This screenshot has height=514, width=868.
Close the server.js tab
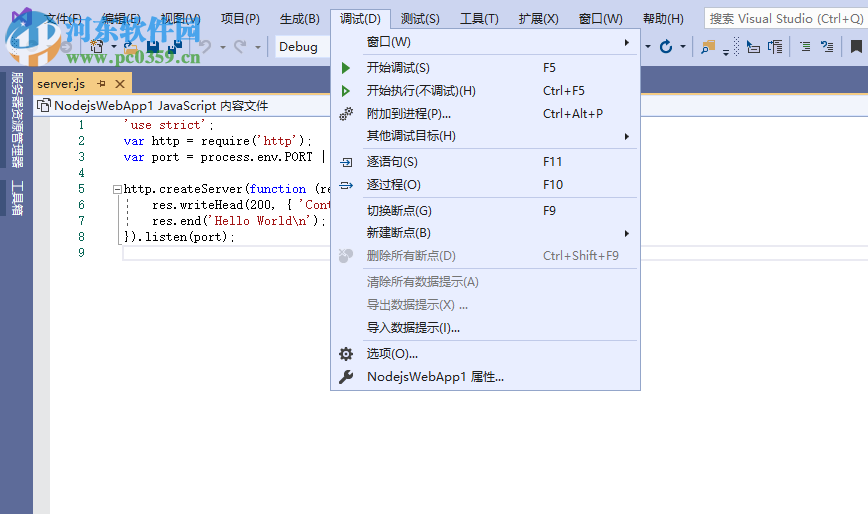pos(120,84)
